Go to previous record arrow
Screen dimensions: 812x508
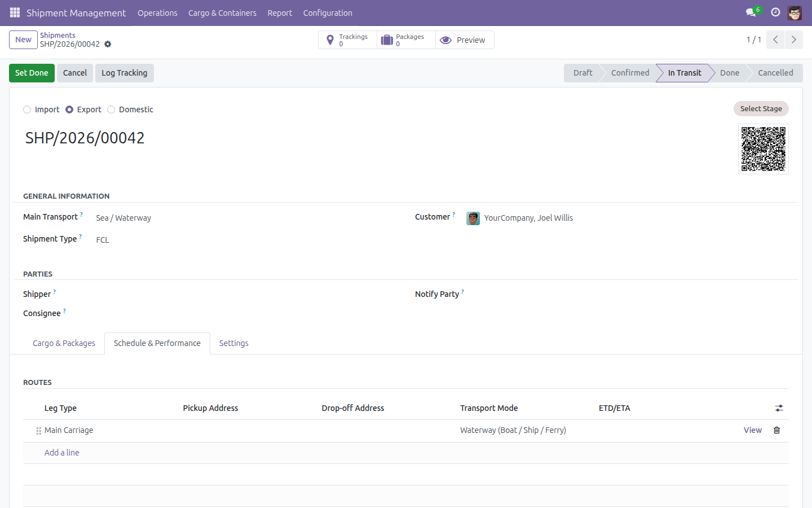coord(775,40)
